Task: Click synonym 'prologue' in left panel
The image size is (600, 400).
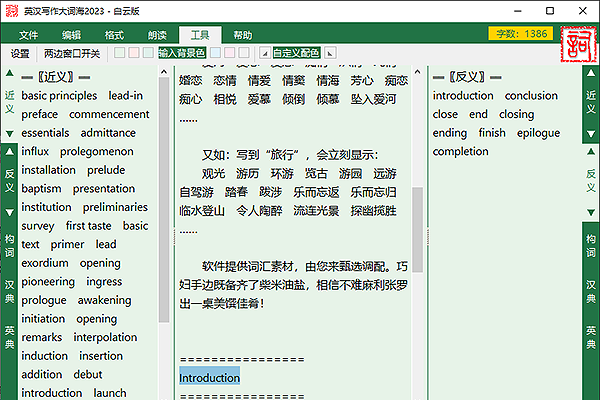Action: tap(44, 300)
